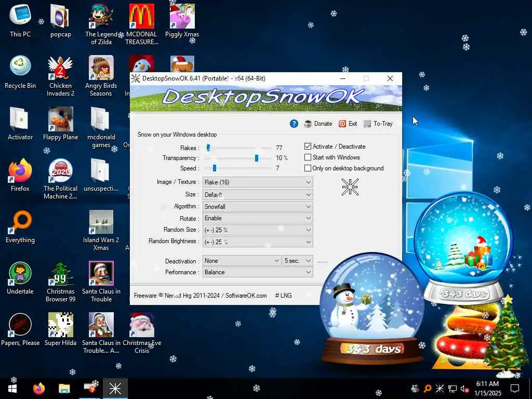532x399 pixels.
Task: Click the Speed slider handle
Action: click(215, 168)
